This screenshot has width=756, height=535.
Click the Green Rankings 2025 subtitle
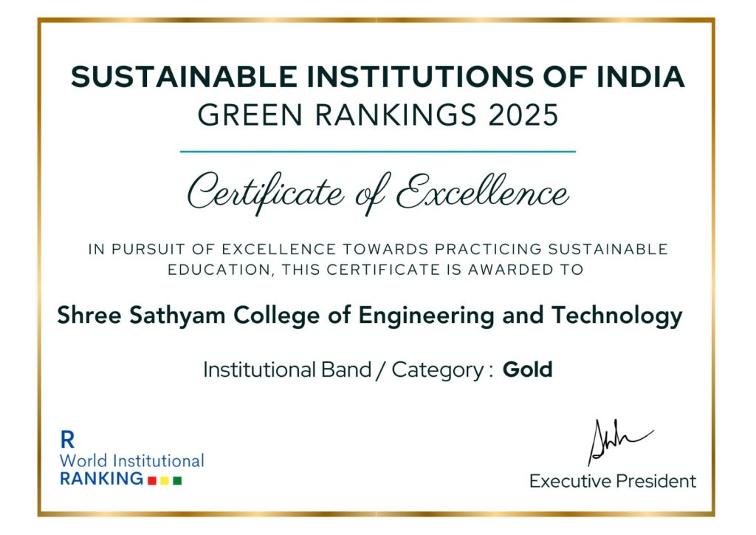click(x=377, y=115)
